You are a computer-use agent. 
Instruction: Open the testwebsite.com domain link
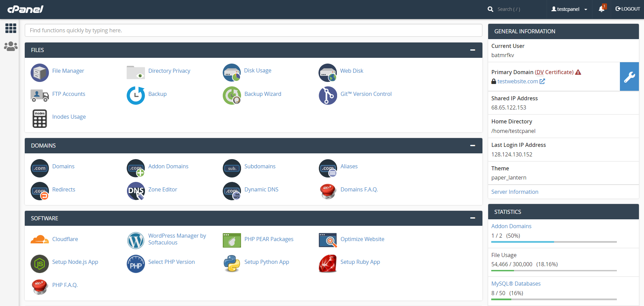pyautogui.click(x=517, y=81)
